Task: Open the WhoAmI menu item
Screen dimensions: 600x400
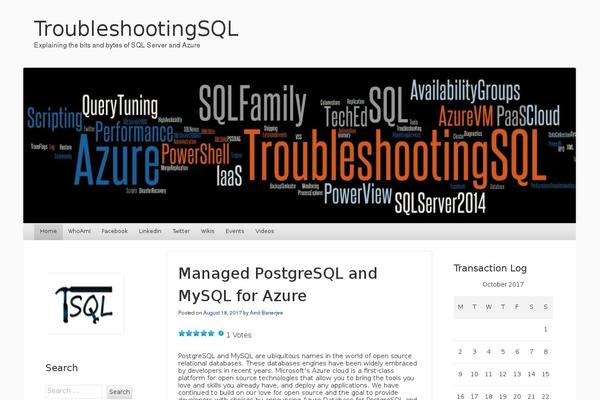Action: click(x=79, y=231)
